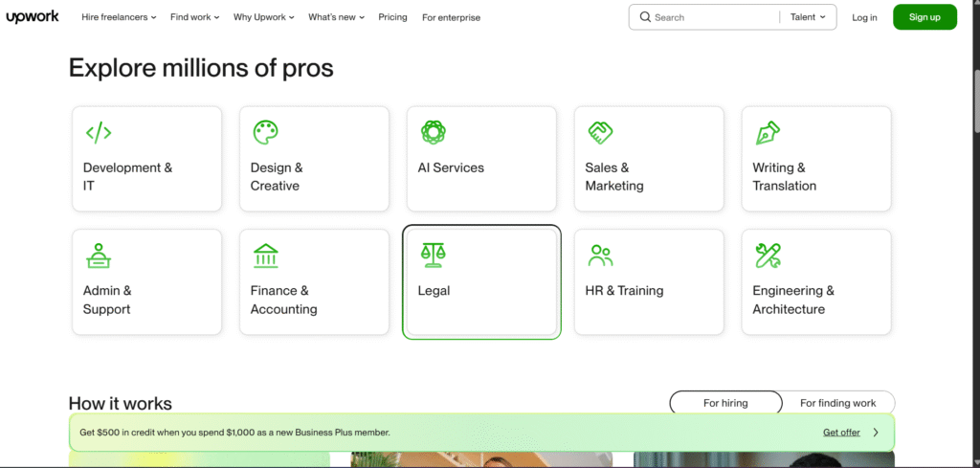Expand the Hire freelancers dropdown menu
Screen dimensions: 980x468
[119, 17]
